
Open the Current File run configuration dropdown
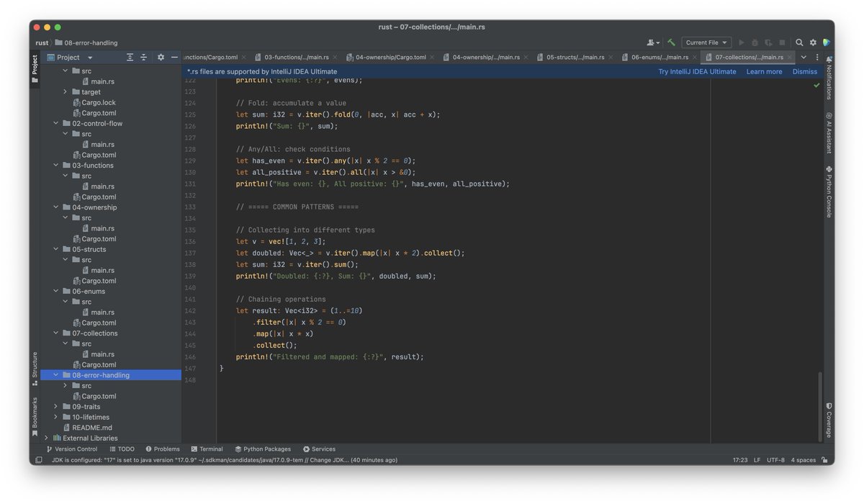[x=706, y=42]
